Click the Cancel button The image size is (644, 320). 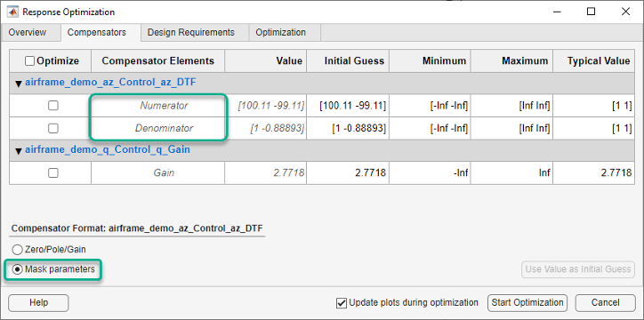tap(605, 303)
